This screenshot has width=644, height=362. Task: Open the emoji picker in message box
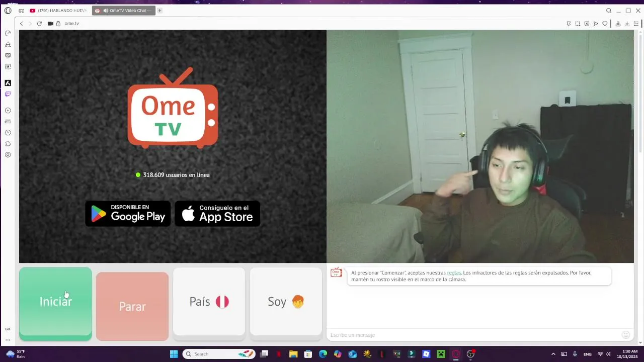pos(626,335)
